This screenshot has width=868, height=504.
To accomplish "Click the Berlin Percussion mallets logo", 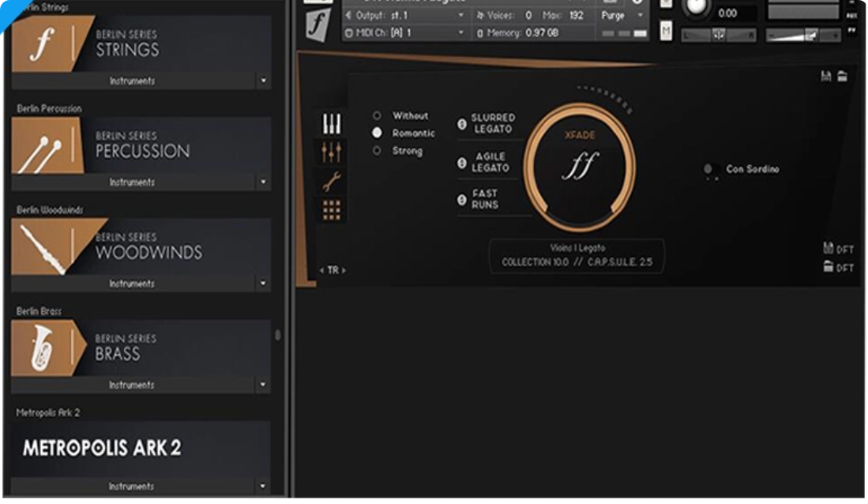I will 47,145.
